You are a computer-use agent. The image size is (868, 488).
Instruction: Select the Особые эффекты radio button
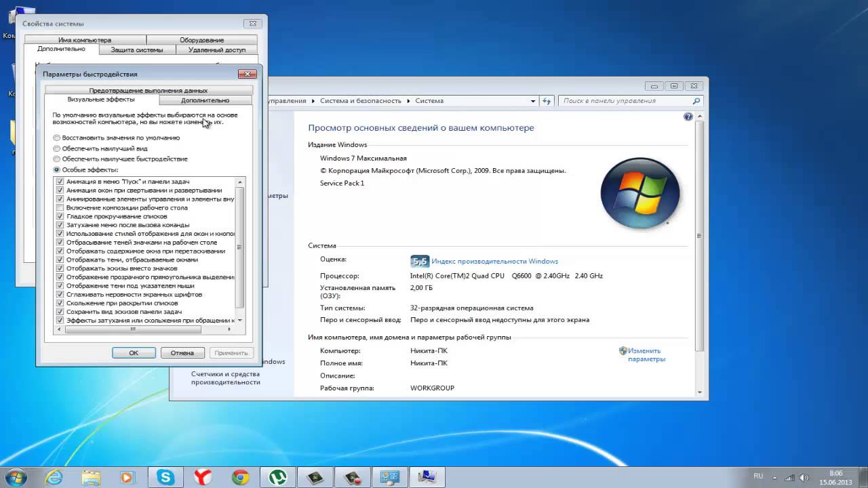pos(57,169)
